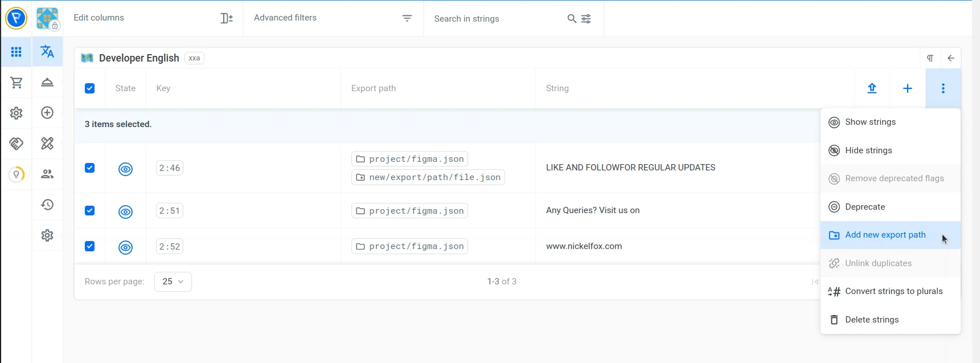980x363 pixels.
Task: Click the upload strings arrow icon
Action: [x=872, y=88]
